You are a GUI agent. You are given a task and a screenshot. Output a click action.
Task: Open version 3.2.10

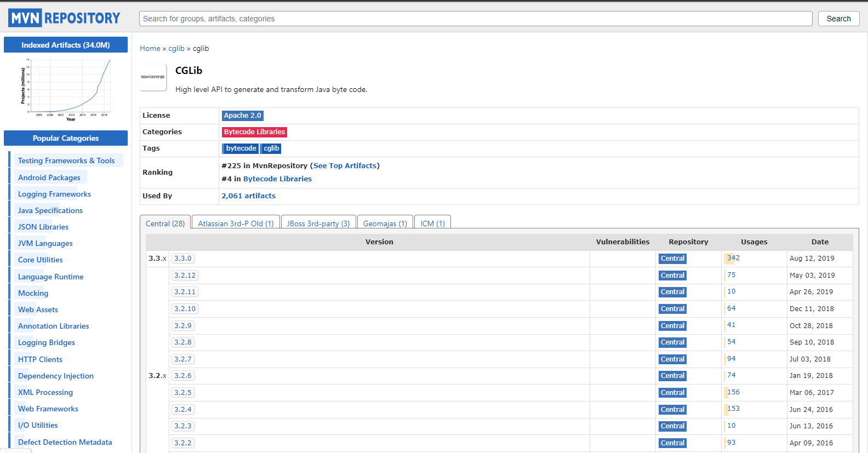[185, 309]
